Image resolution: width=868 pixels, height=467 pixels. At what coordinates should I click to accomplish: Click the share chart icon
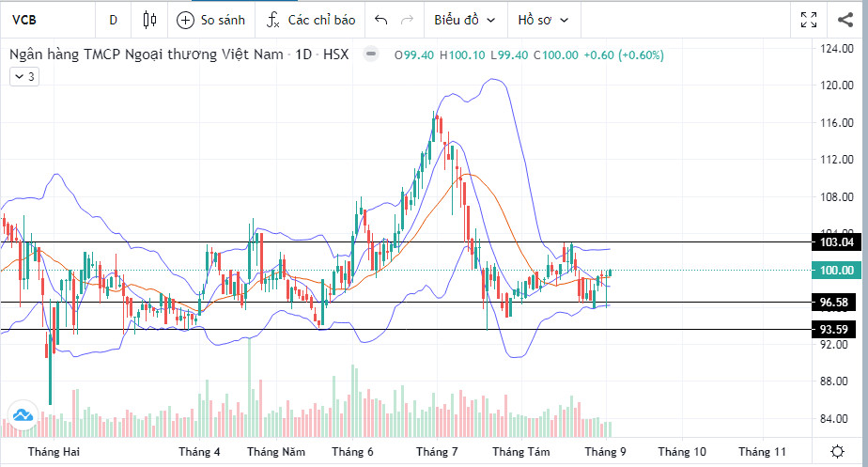click(844, 19)
